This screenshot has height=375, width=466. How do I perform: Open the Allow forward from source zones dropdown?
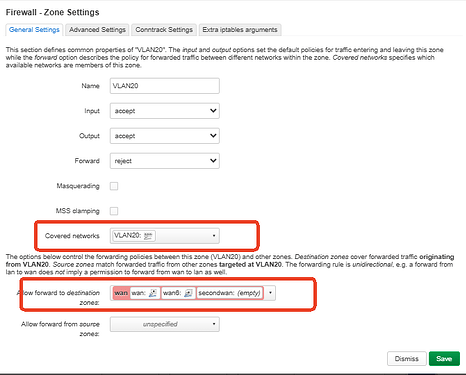click(165, 324)
